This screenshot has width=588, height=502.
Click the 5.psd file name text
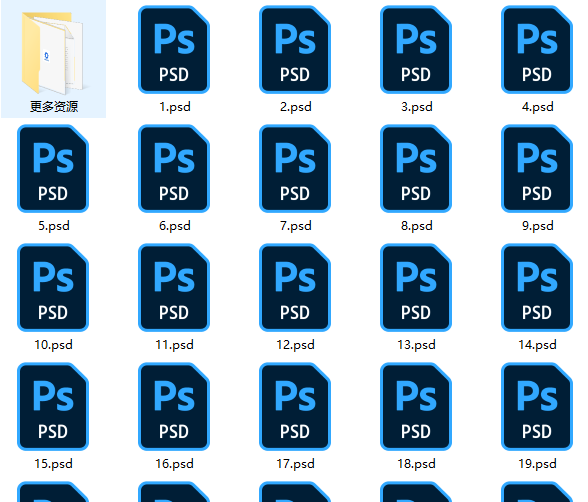pos(54,226)
